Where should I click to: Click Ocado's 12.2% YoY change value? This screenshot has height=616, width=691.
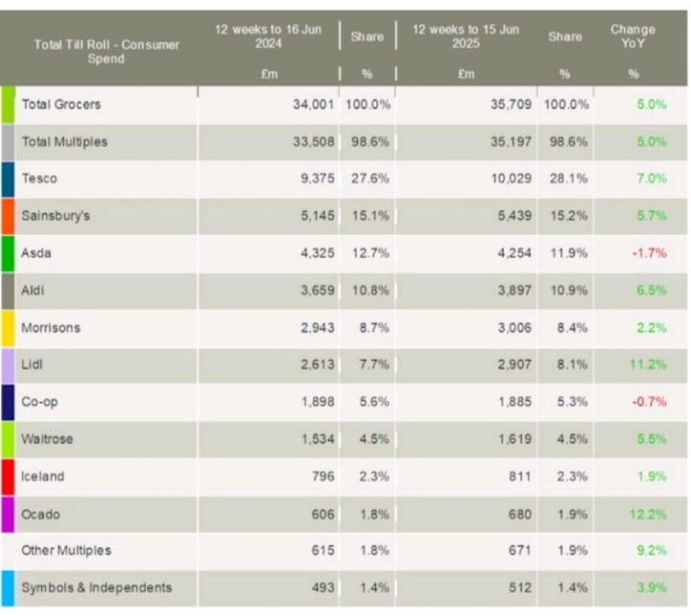(x=649, y=514)
